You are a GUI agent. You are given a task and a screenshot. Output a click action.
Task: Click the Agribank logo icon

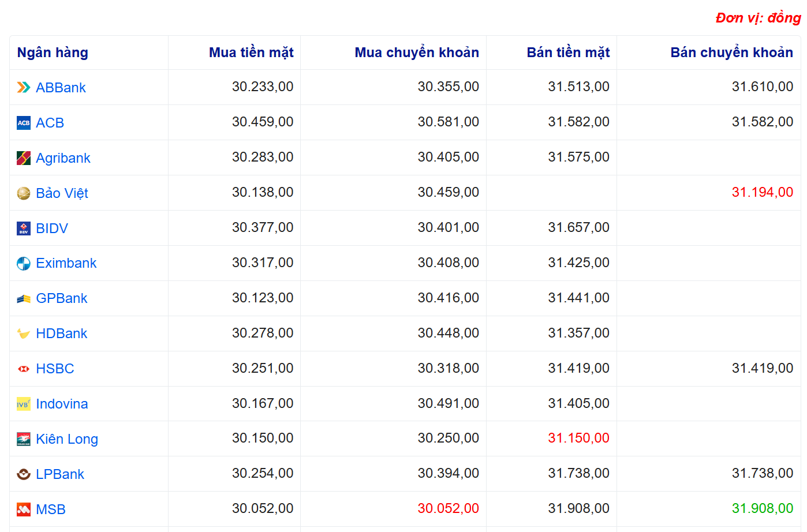(24, 158)
